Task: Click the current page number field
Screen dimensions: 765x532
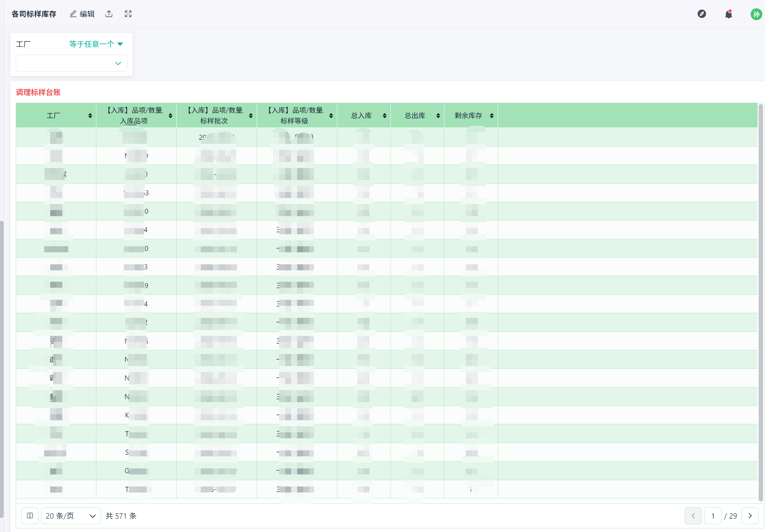Action: click(713, 516)
